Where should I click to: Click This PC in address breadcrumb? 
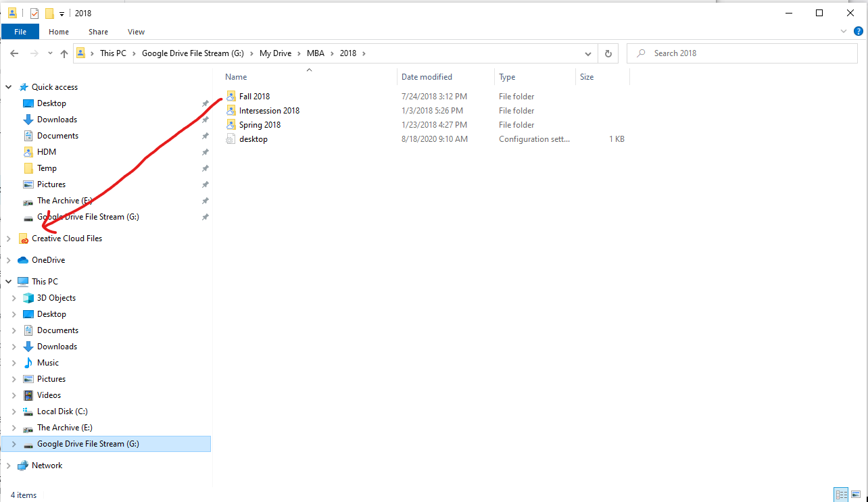pyautogui.click(x=113, y=53)
